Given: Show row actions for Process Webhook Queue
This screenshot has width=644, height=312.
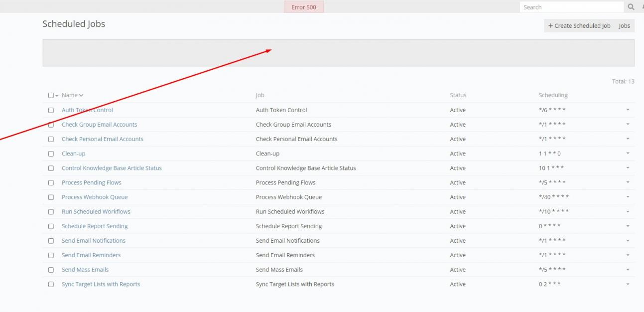Looking at the screenshot, I should [628, 197].
